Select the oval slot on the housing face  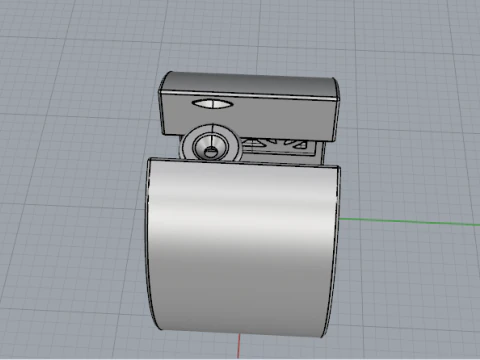[212, 104]
